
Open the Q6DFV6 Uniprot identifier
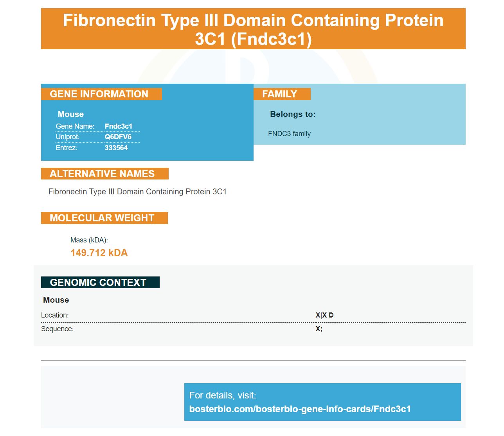(118, 137)
